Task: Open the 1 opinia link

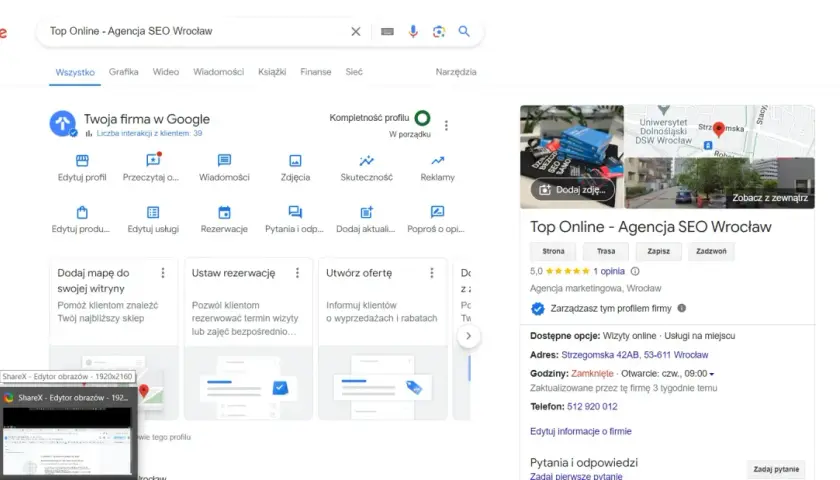Action: (x=609, y=271)
